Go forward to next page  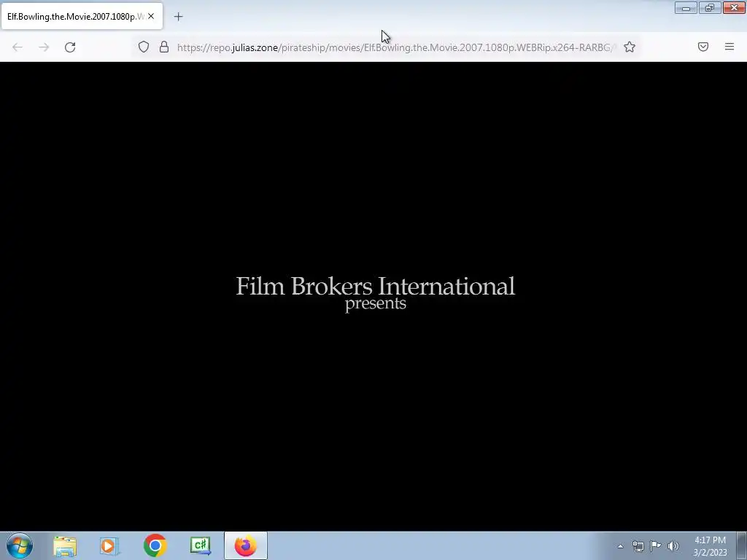pyautogui.click(x=44, y=47)
